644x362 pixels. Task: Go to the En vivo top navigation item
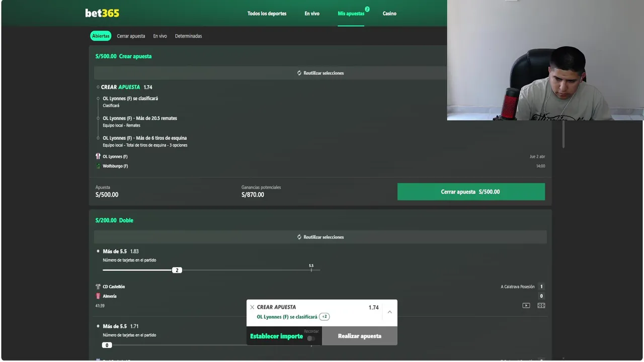point(312,14)
